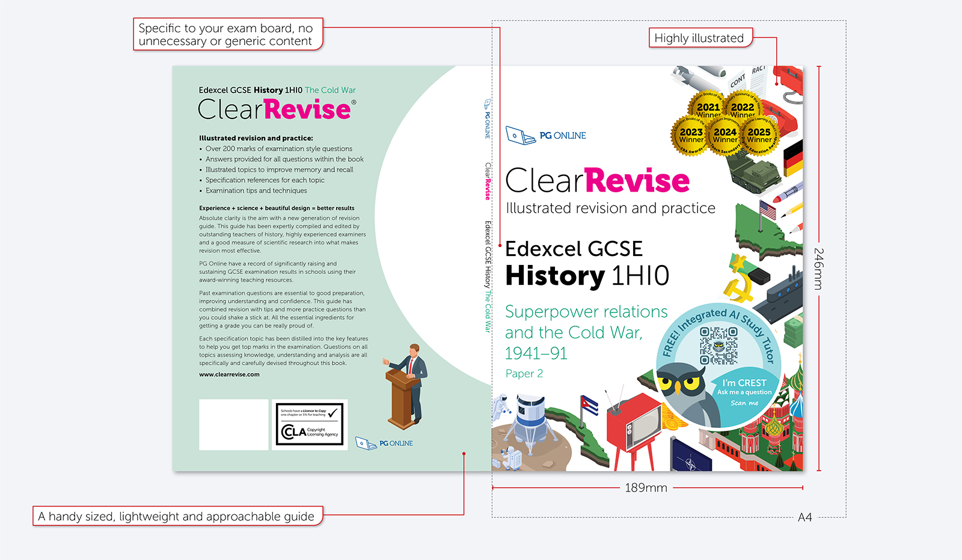Viewport: 962px width, 560px height.
Task: Select the 2025 Winner gold badge
Action: (x=759, y=135)
